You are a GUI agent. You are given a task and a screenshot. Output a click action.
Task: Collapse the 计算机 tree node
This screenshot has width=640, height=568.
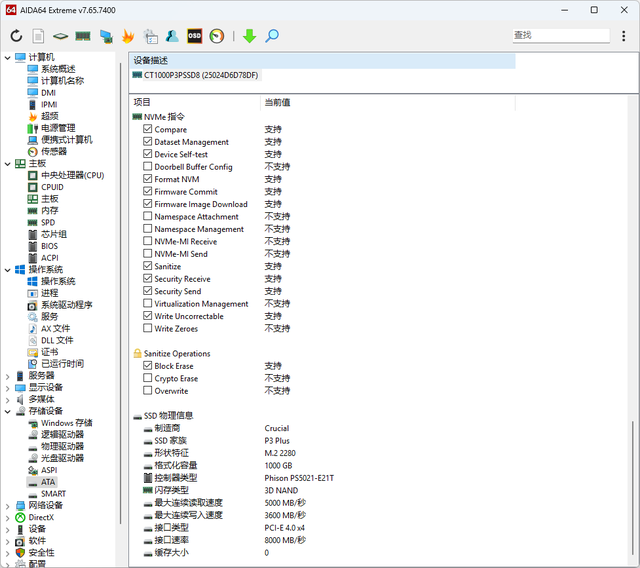point(7,58)
